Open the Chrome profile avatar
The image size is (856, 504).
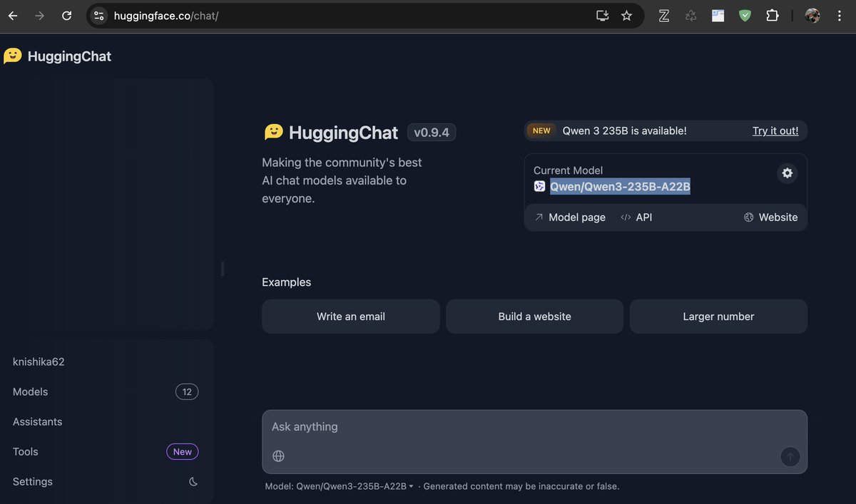[812, 16]
